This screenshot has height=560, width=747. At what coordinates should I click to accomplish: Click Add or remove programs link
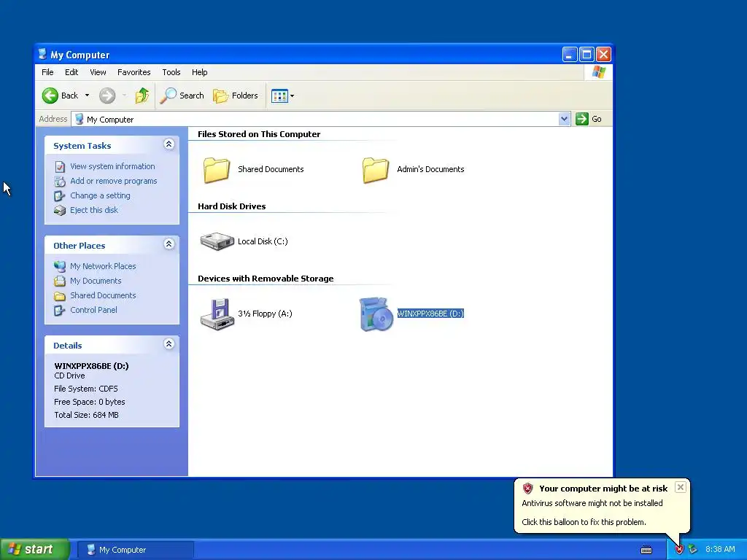pos(113,181)
